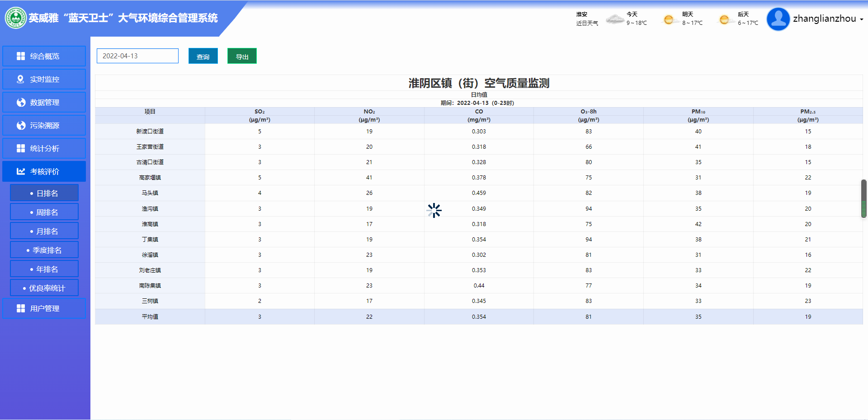Click the user avatar icon
Viewport: 868px width, 420px height.
pyautogui.click(x=778, y=19)
